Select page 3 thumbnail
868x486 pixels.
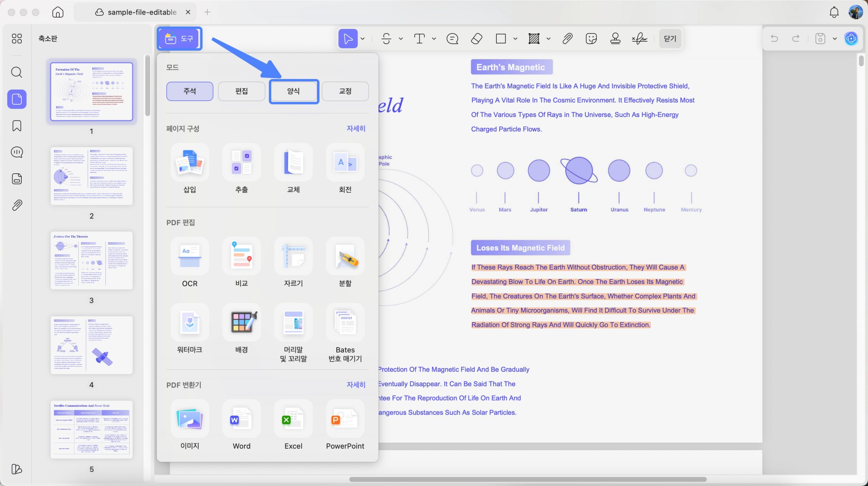(92, 260)
